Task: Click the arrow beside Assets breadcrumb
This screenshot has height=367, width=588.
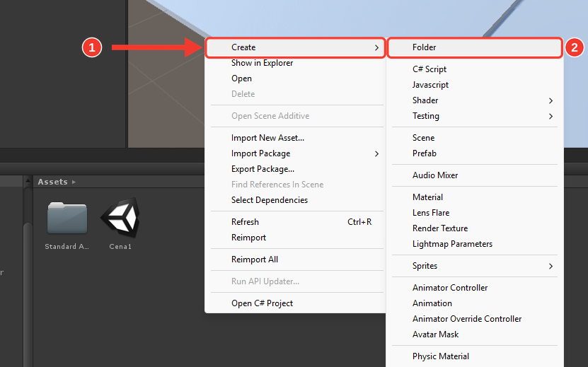Action: pyautogui.click(x=74, y=182)
